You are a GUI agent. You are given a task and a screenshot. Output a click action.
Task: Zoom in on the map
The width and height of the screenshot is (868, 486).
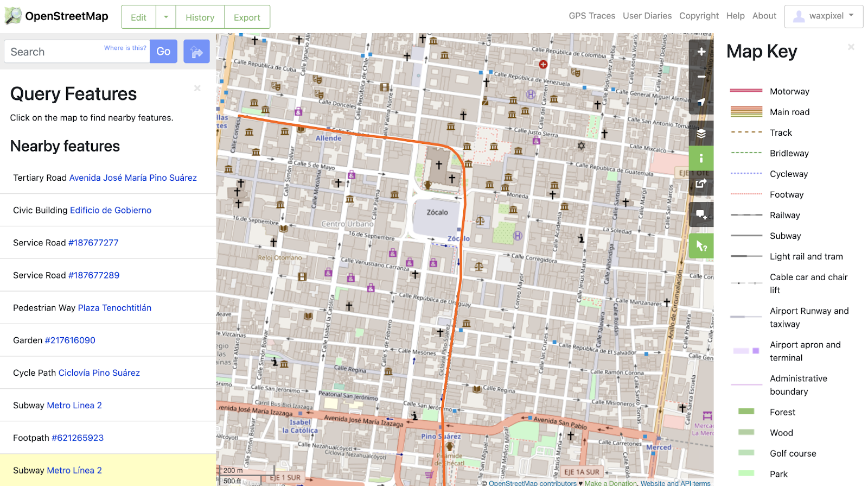(x=701, y=52)
